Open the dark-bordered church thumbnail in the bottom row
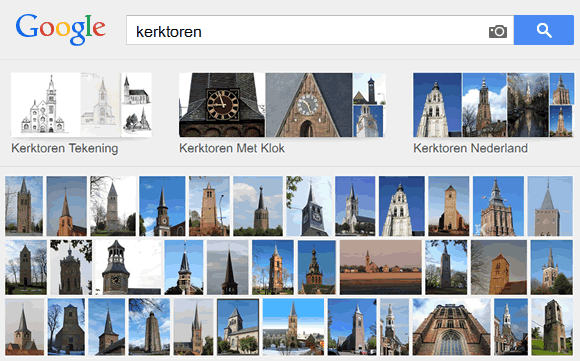Viewport: 580px width, 361px height. coord(238,327)
